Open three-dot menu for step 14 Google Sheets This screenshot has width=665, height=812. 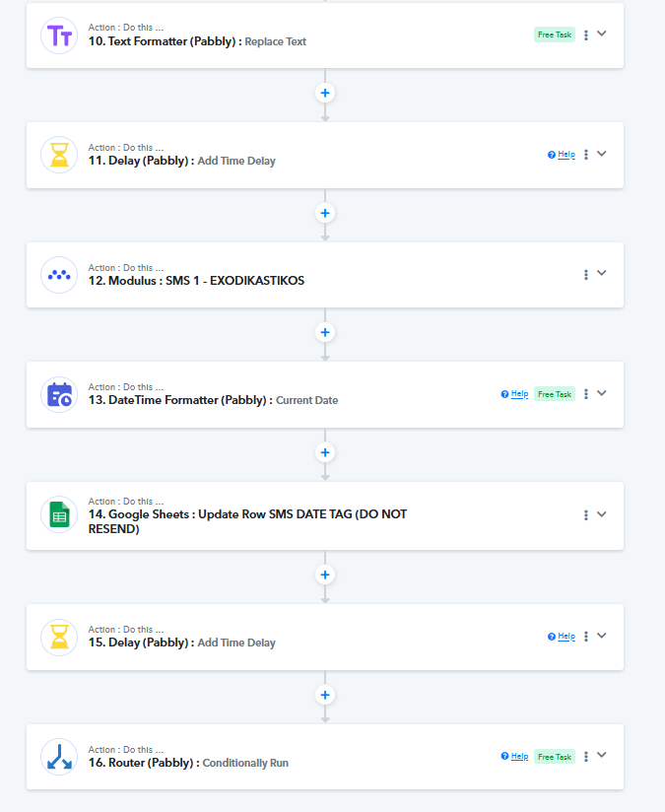pyautogui.click(x=586, y=514)
